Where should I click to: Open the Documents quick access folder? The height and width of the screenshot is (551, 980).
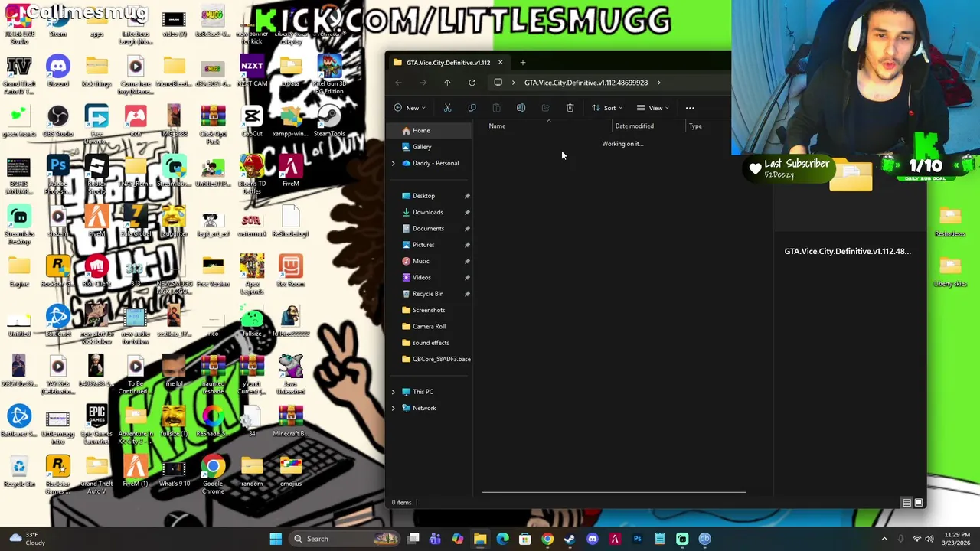(430, 228)
